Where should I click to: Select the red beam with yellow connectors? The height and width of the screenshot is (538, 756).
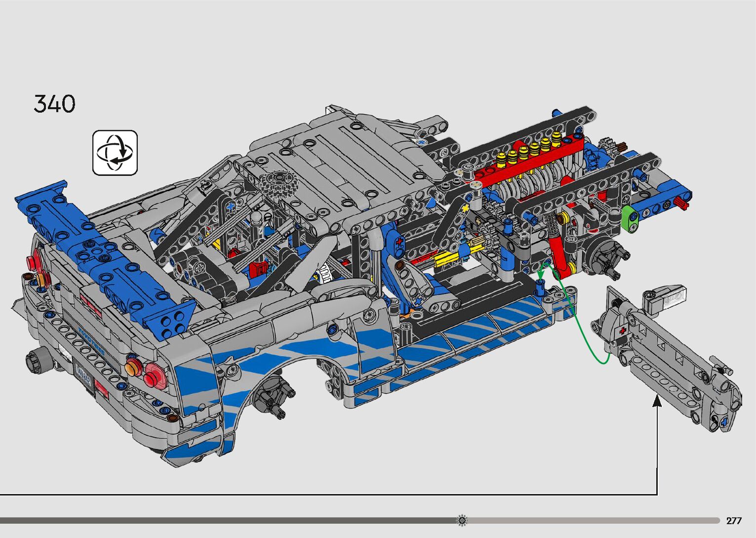click(528, 159)
